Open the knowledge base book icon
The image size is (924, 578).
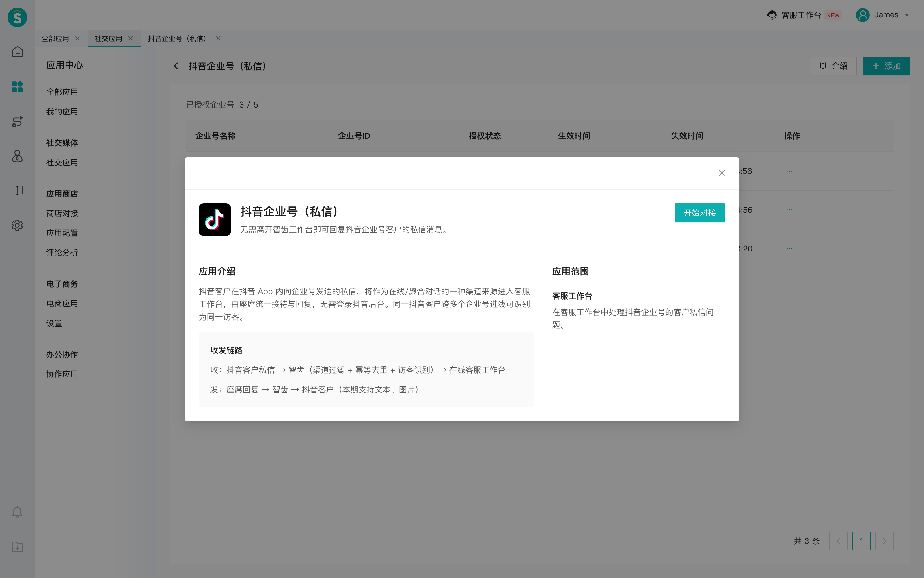(17, 190)
